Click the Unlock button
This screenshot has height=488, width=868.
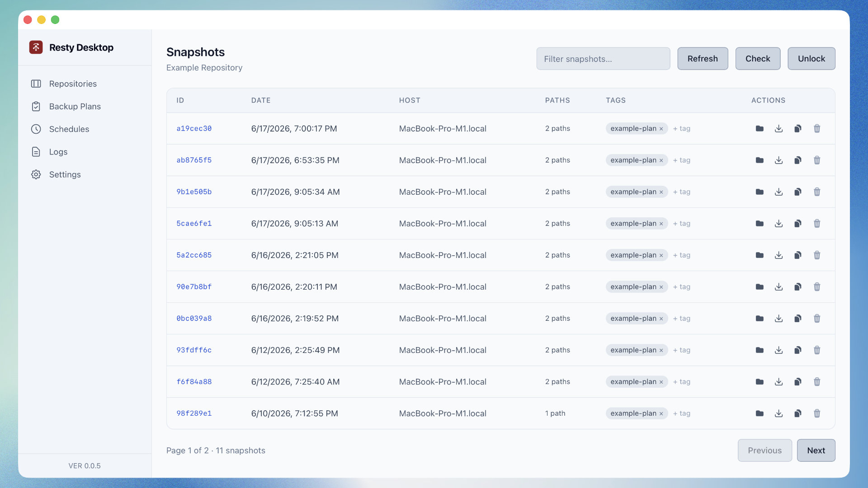(811, 58)
